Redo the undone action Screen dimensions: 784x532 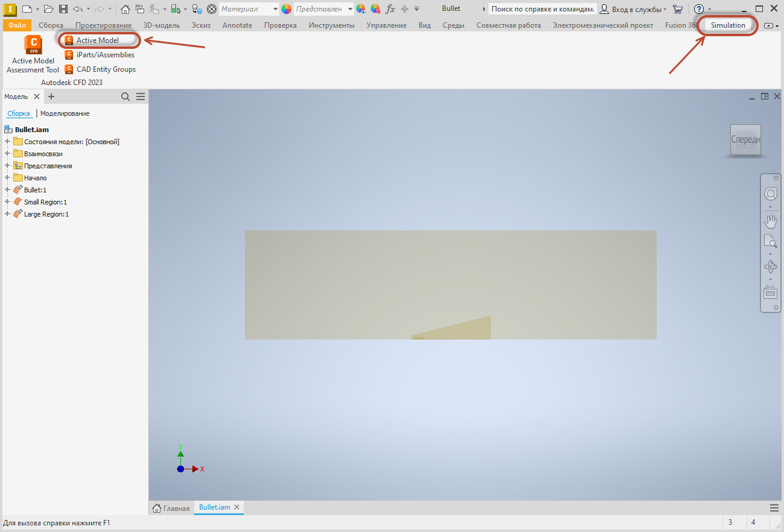100,9
